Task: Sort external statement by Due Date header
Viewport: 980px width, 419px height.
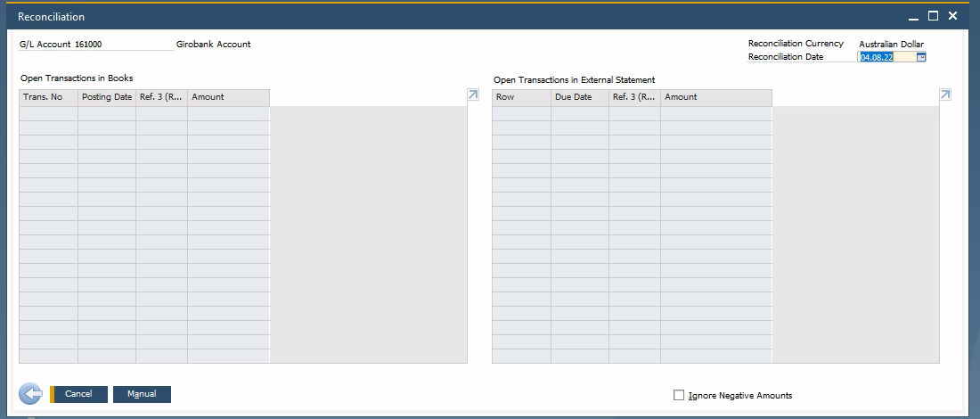Action: [580, 97]
